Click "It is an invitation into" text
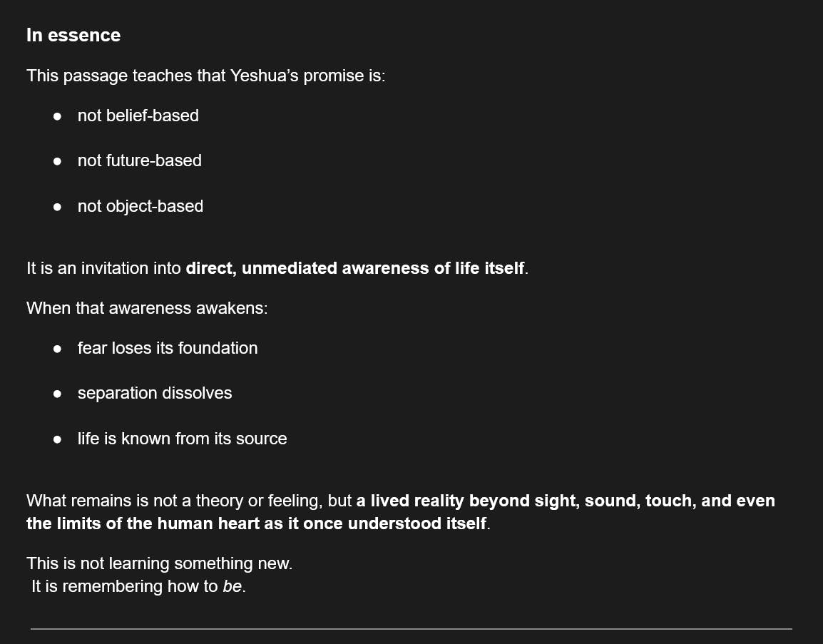The width and height of the screenshot is (823, 644). click(x=103, y=268)
